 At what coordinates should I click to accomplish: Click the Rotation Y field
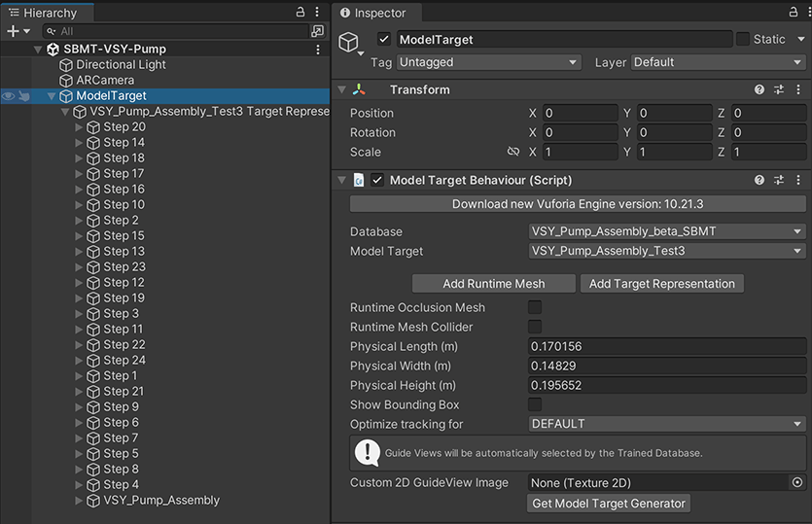click(674, 132)
